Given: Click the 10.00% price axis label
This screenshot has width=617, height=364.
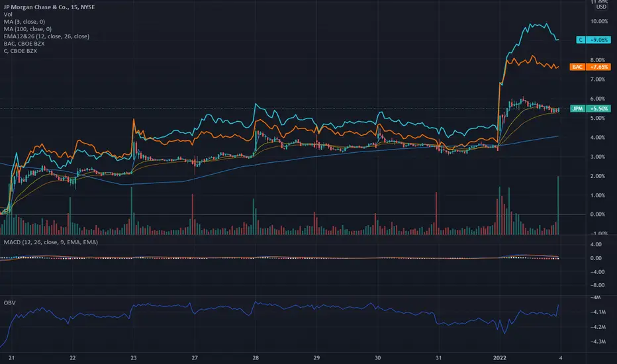Looking at the screenshot, I should pyautogui.click(x=599, y=21).
